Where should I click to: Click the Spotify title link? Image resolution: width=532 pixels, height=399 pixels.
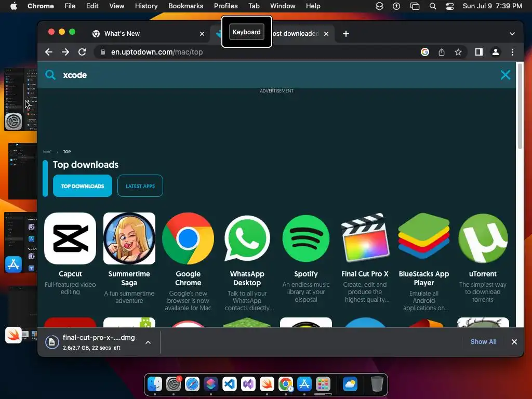pyautogui.click(x=306, y=274)
